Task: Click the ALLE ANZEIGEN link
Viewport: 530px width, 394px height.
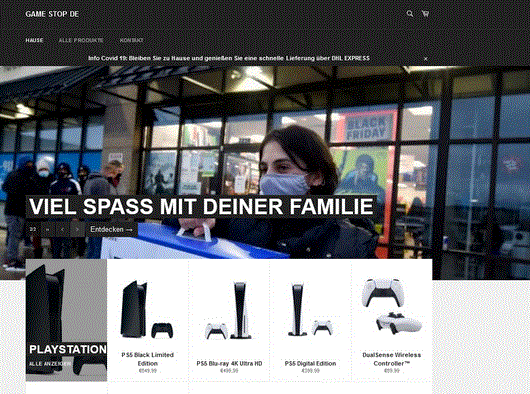Action: (x=50, y=364)
